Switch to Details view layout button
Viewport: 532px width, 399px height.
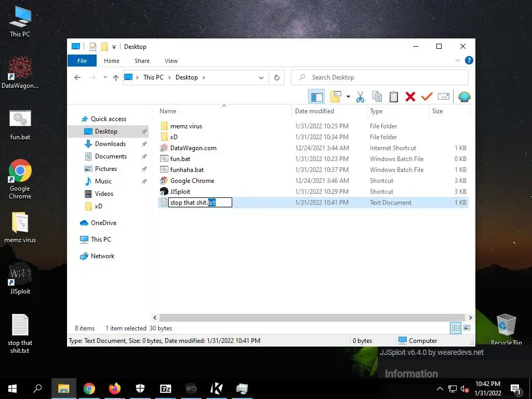tap(456, 328)
